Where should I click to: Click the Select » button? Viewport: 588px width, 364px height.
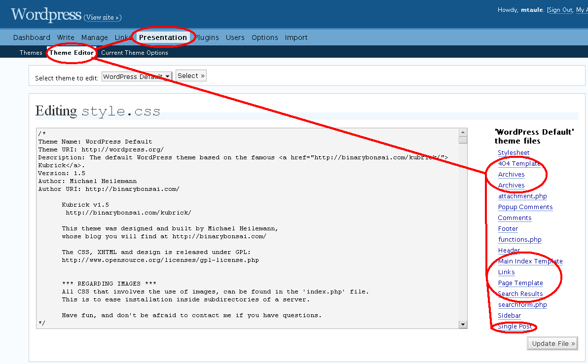point(191,76)
